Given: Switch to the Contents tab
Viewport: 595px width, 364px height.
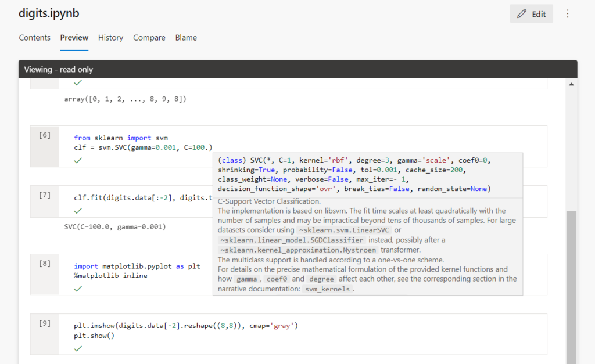Looking at the screenshot, I should (x=34, y=37).
